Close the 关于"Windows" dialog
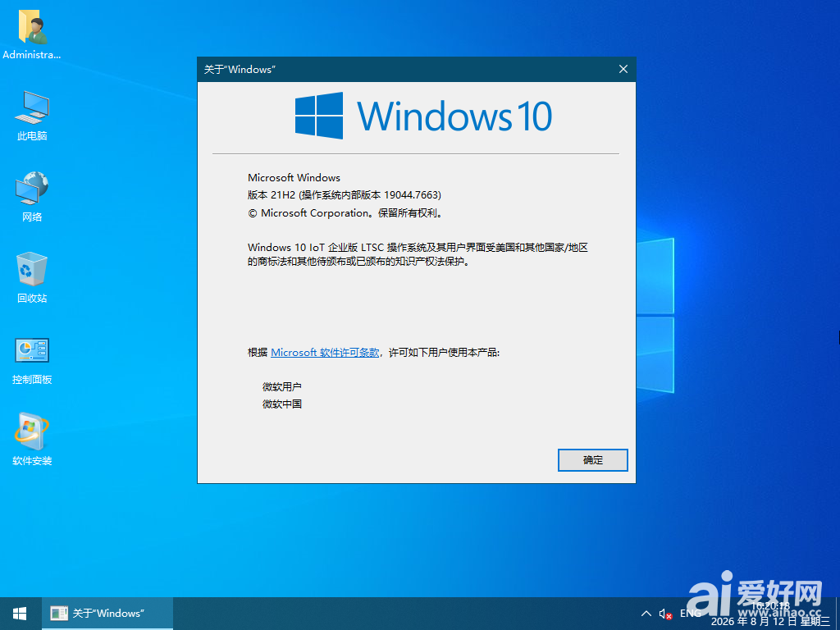This screenshot has height=630, width=840. [x=623, y=69]
